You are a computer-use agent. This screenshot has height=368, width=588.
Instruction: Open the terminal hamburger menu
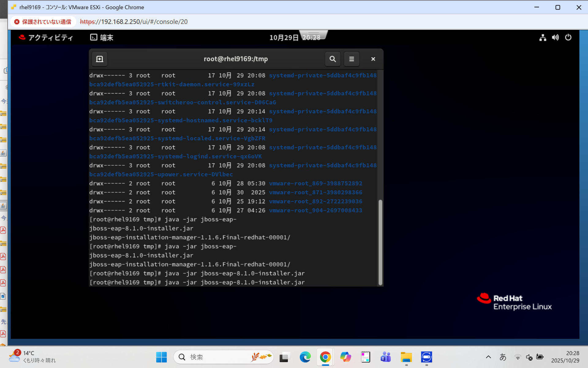(352, 59)
